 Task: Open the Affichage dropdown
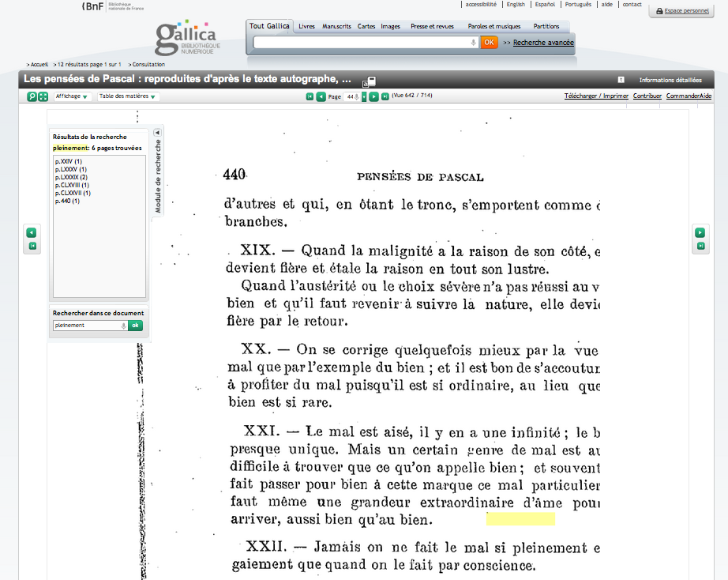[72, 96]
